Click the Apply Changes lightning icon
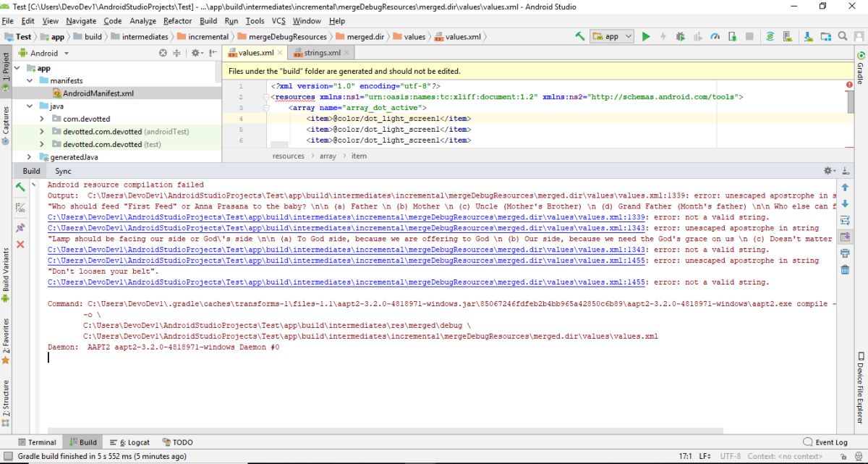 (x=663, y=36)
